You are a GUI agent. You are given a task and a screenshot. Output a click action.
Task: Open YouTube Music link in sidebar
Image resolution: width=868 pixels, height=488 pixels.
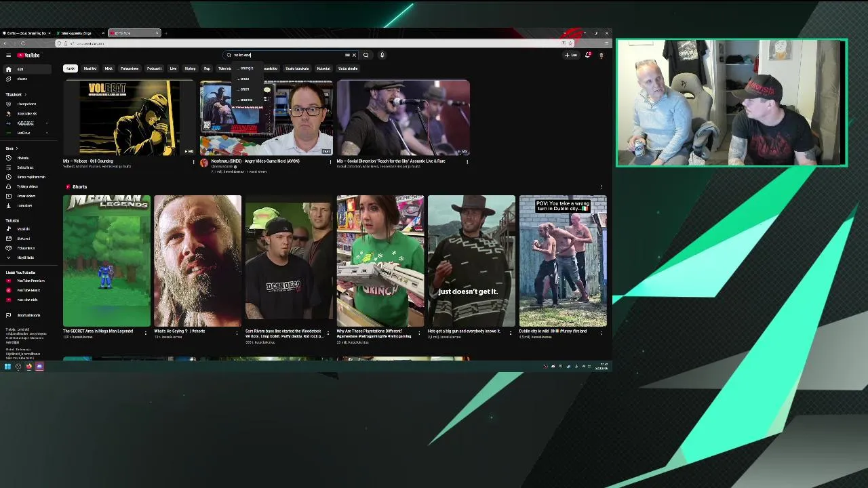pyautogui.click(x=27, y=290)
